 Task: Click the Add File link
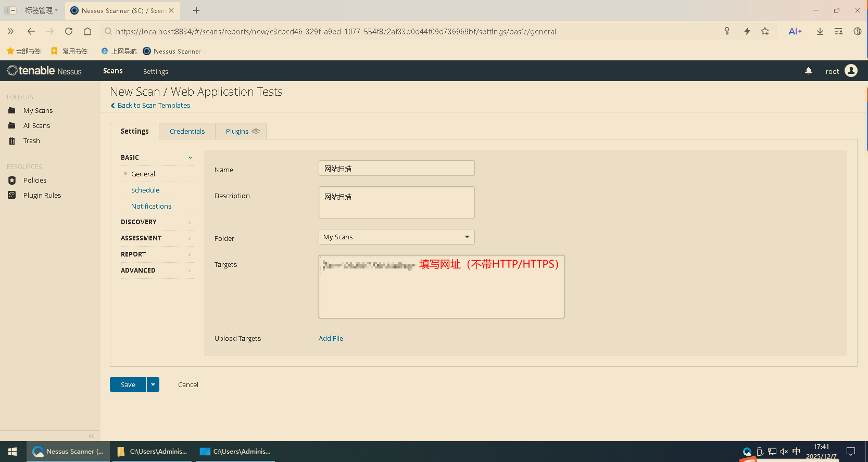[331, 339]
